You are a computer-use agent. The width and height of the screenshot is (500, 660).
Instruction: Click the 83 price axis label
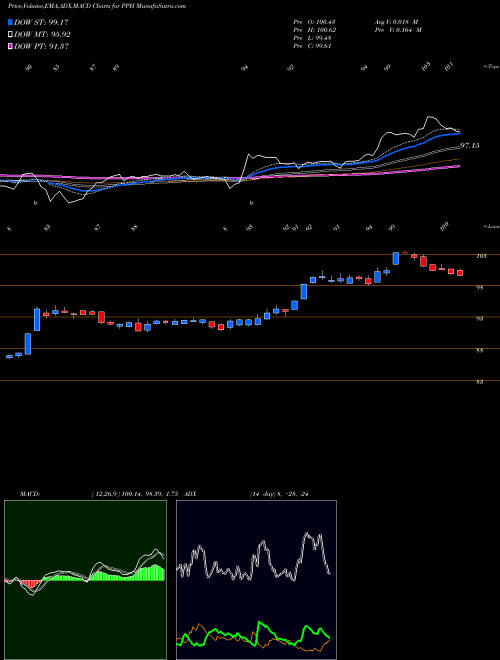(480, 382)
